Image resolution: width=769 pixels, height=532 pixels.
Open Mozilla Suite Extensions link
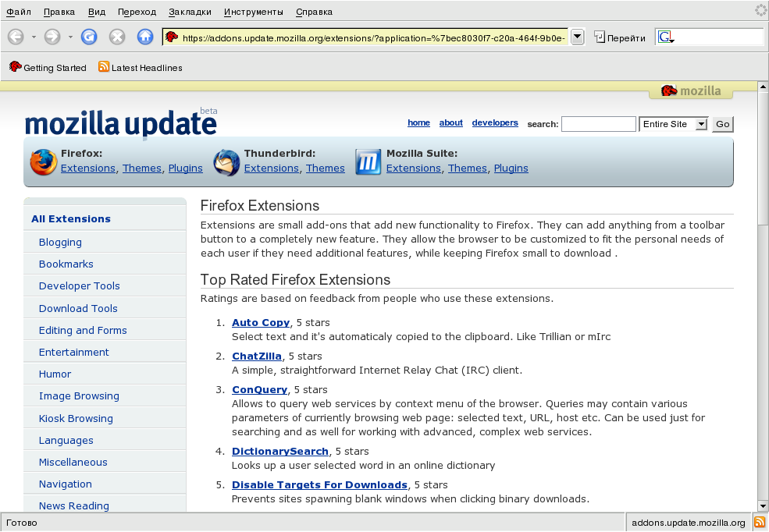point(414,168)
